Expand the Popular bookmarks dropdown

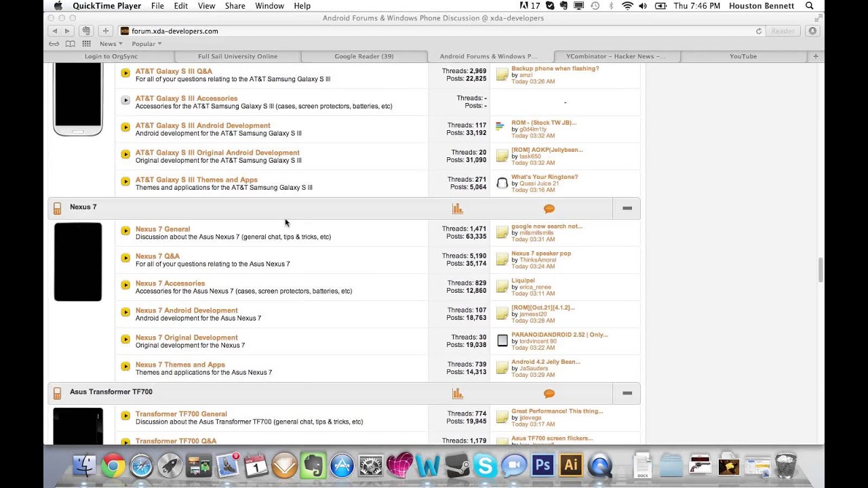[x=146, y=43]
